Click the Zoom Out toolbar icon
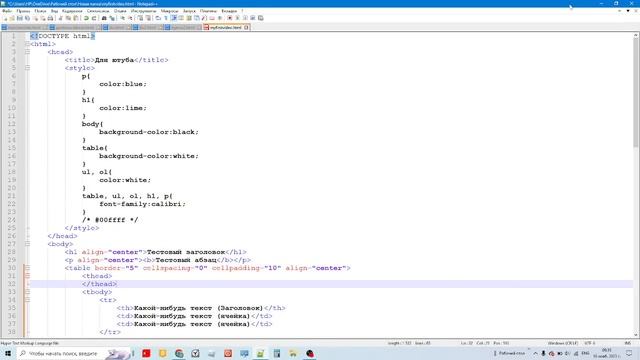640x360 pixels. (130, 18)
